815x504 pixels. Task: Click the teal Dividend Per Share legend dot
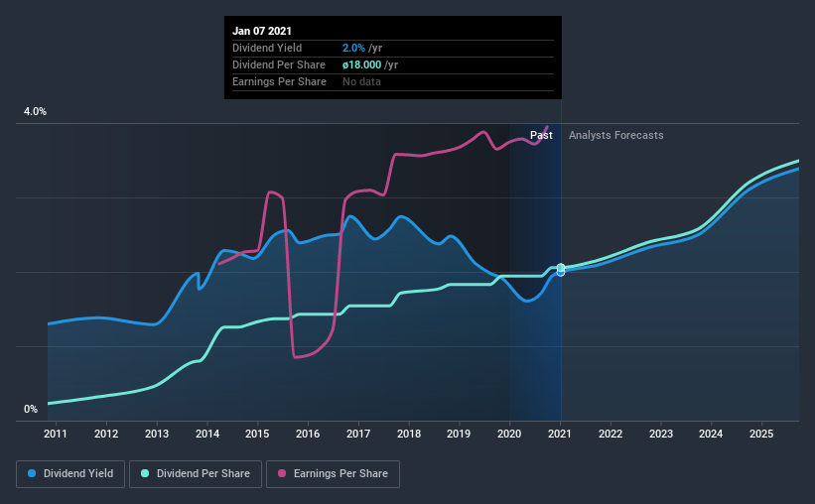pyautogui.click(x=145, y=473)
